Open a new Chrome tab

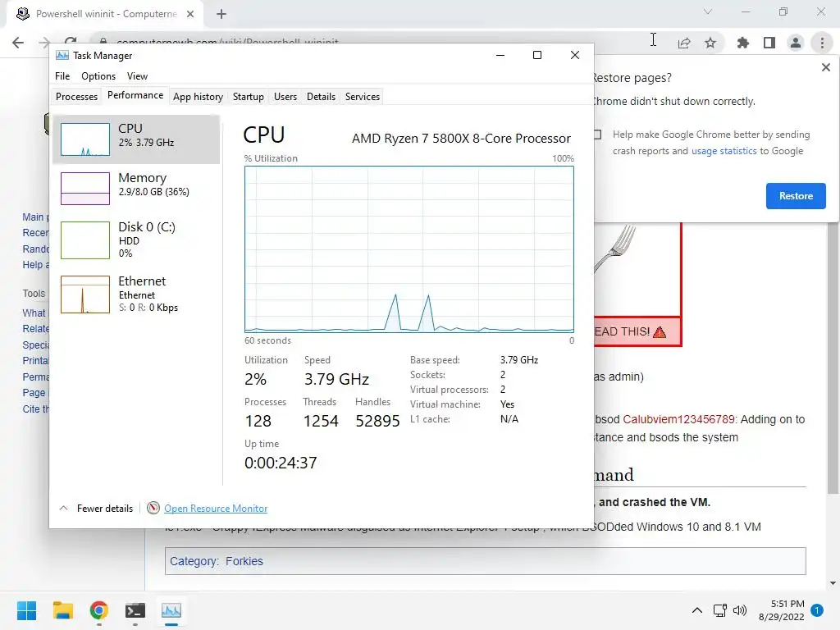tap(221, 14)
